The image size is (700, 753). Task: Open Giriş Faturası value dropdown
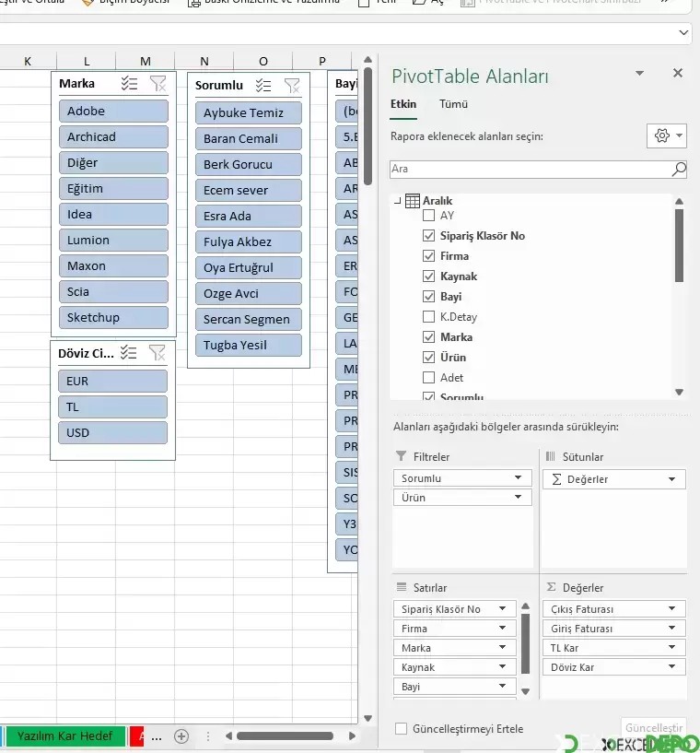[671, 628]
